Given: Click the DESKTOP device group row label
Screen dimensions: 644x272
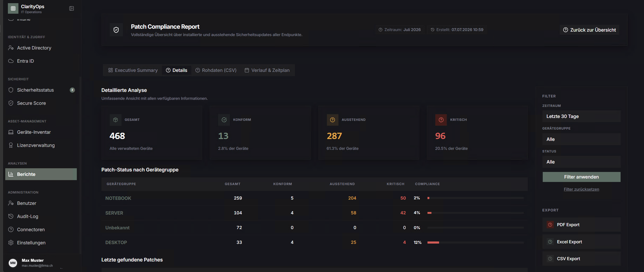Looking at the screenshot, I should coord(116,243).
